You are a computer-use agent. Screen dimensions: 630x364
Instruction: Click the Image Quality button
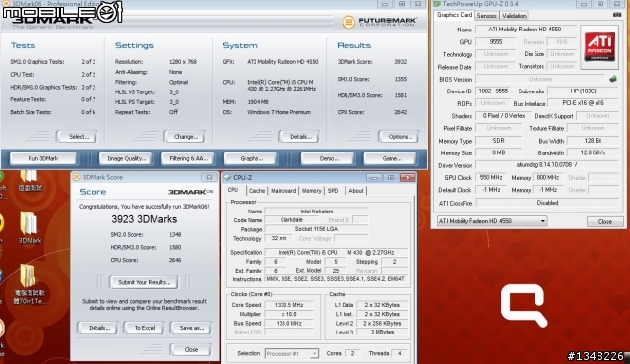(x=125, y=158)
